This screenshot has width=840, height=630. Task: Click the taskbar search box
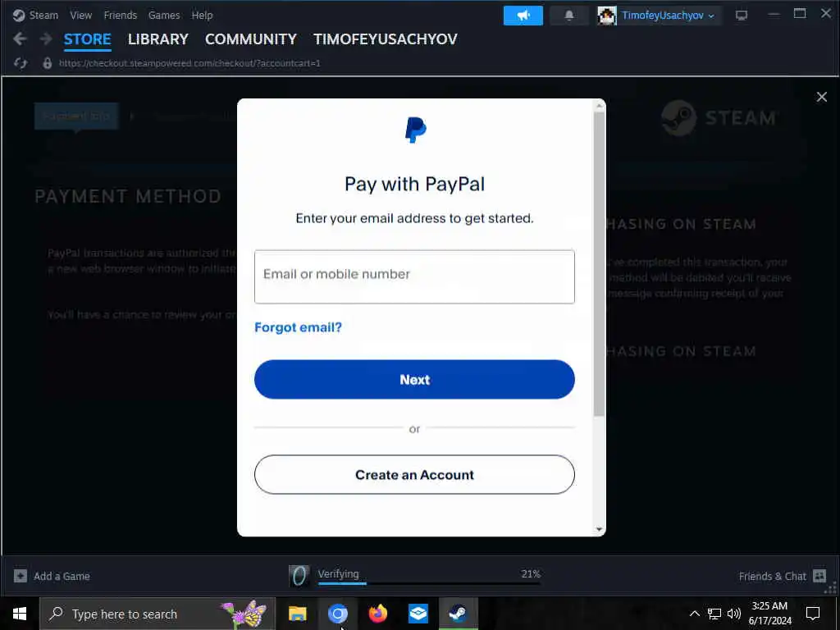pyautogui.click(x=157, y=614)
